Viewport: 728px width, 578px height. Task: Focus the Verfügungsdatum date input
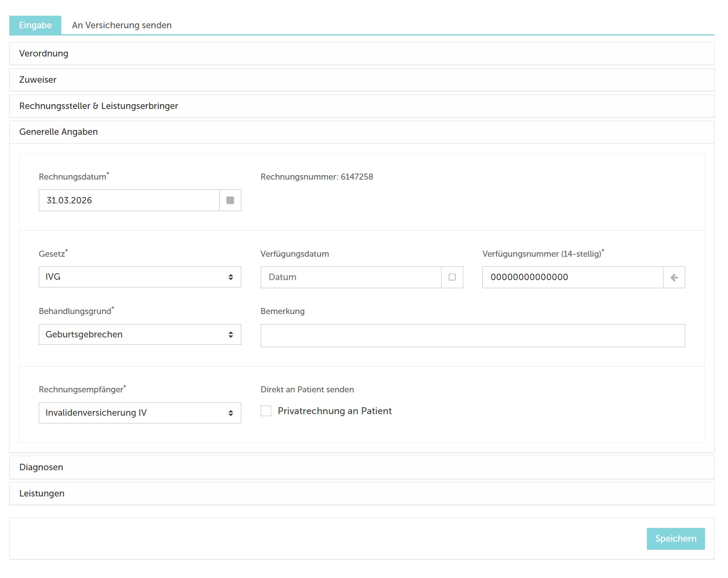coord(351,277)
